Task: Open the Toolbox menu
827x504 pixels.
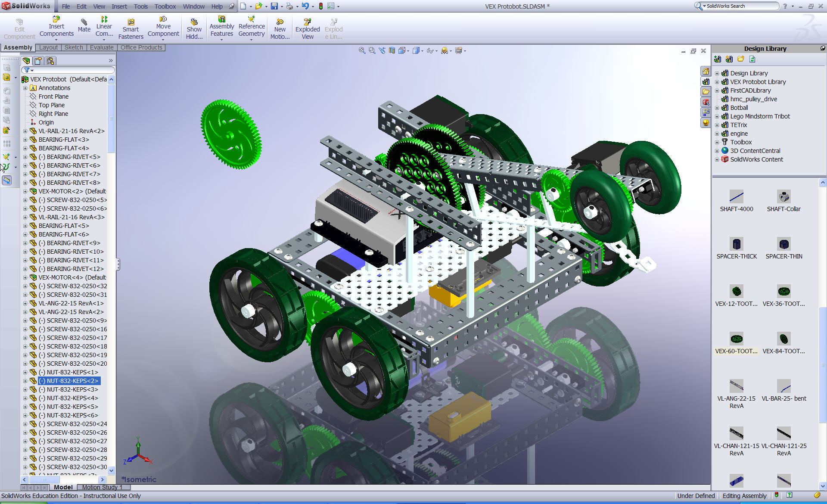Action: [165, 6]
